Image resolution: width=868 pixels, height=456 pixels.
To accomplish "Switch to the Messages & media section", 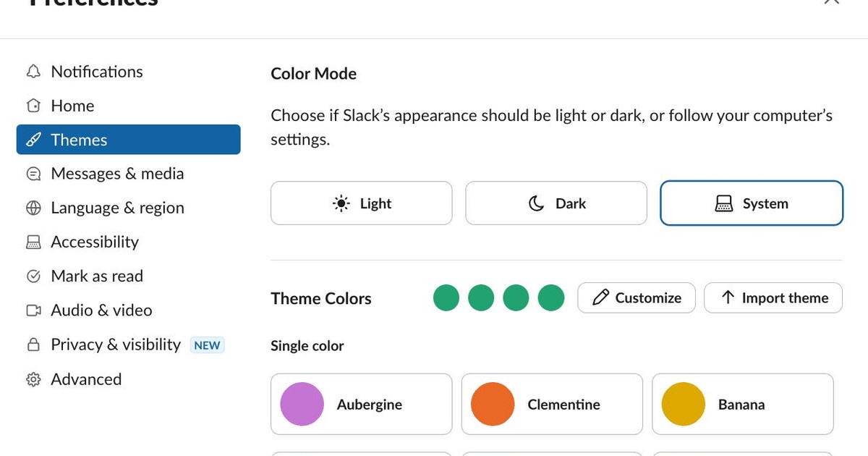I will point(116,174).
